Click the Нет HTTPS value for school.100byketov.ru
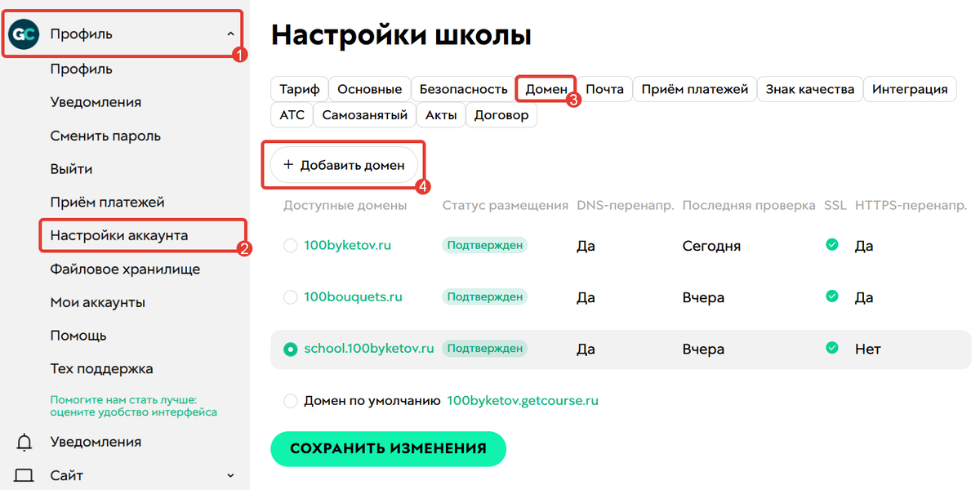 click(867, 349)
